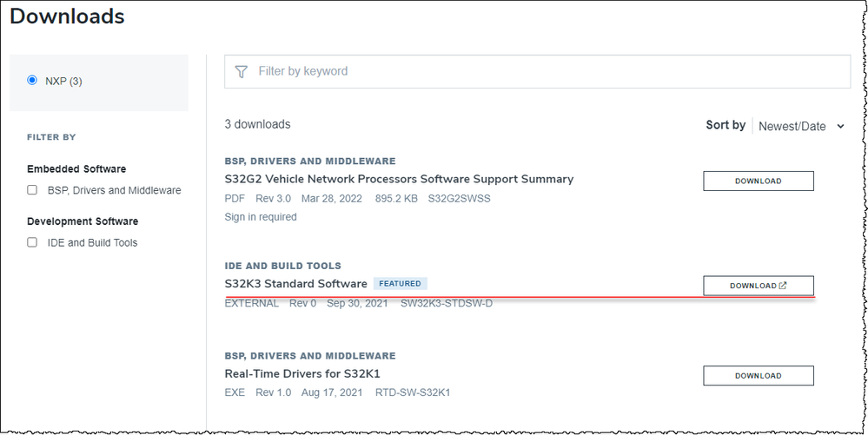Click the S32G2SWSS part number
Screen dimensions: 868x435
tap(460, 198)
